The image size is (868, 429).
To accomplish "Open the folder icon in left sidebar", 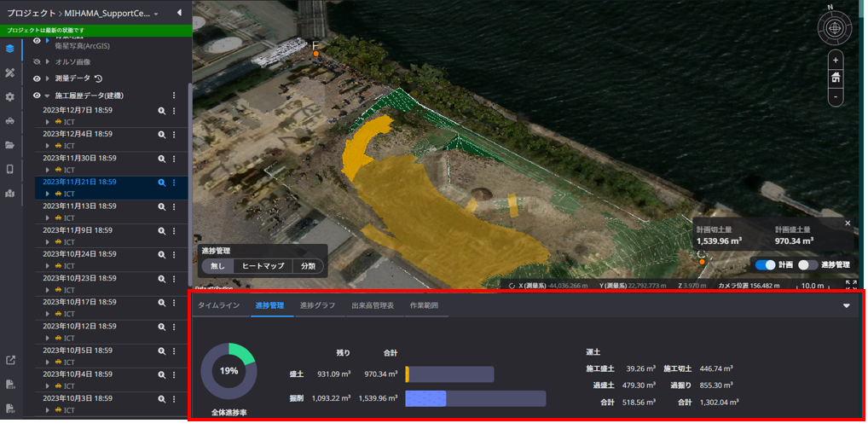I will tap(10, 145).
